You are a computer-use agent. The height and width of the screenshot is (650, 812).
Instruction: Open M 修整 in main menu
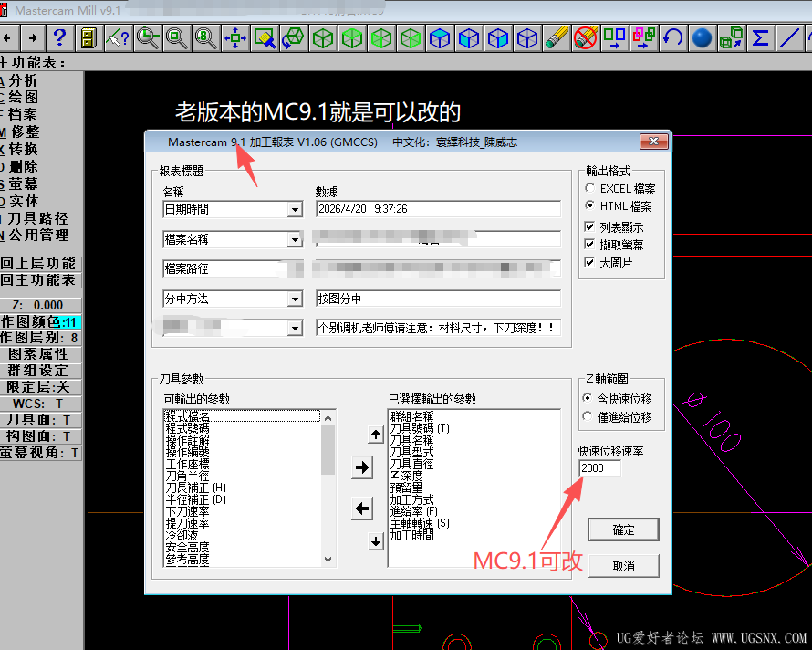(19, 131)
